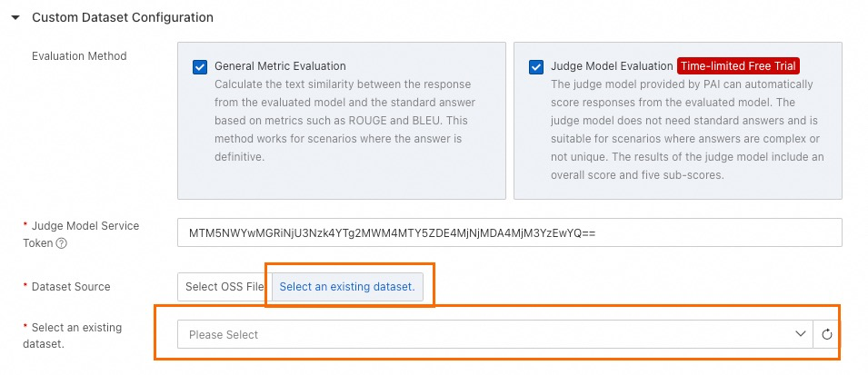Click the chevron arrow in dataset selector
Viewport: 868px width, 375px height.
[x=800, y=334]
